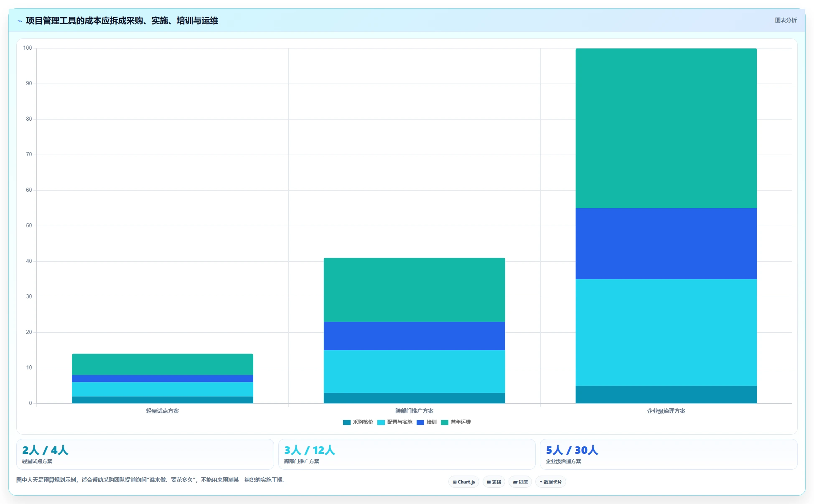Click the y-axis value 50
The width and height of the screenshot is (814, 504).
29,226
